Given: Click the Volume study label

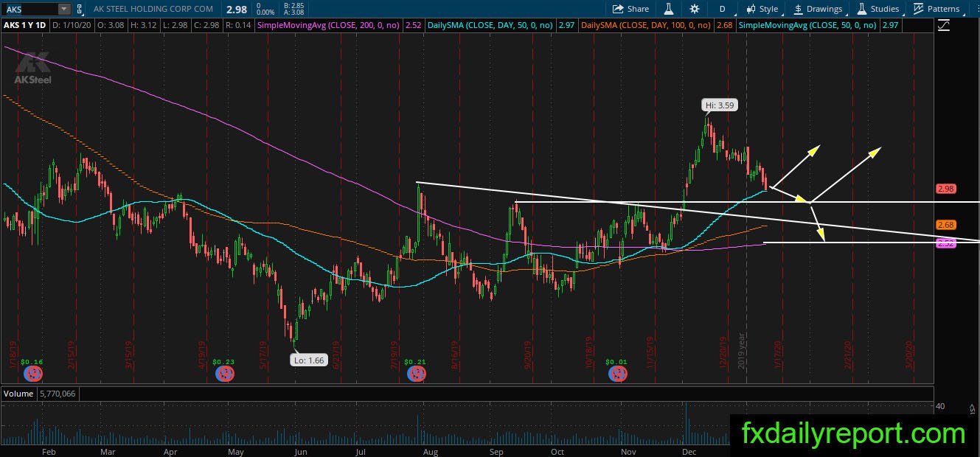Looking at the screenshot, I should pos(19,394).
